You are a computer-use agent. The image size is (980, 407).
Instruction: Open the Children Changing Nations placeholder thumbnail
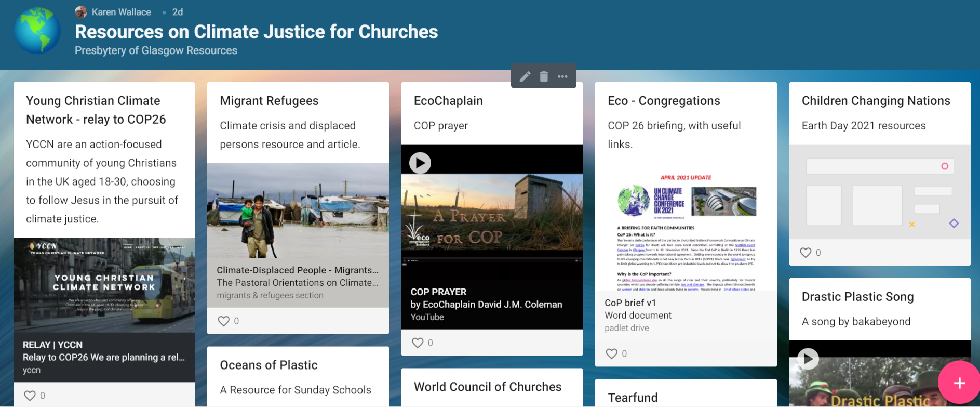pyautogui.click(x=880, y=192)
